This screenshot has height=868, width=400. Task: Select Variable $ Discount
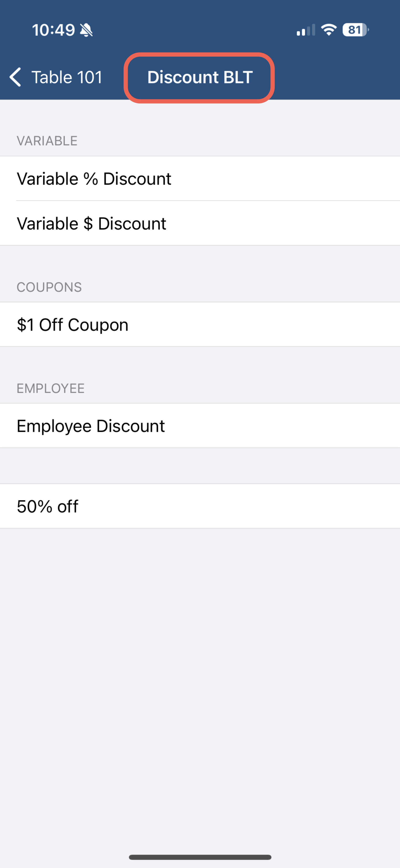[200, 223]
